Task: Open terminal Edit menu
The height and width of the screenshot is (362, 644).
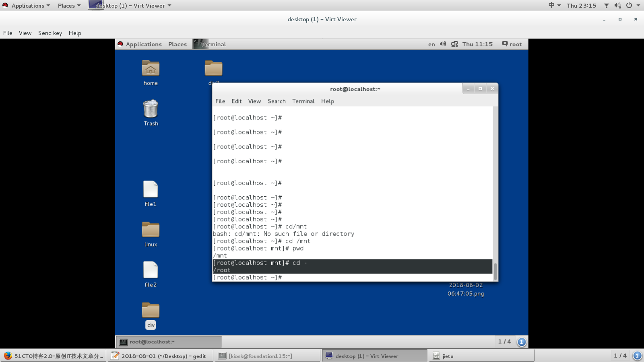Action: [x=237, y=101]
